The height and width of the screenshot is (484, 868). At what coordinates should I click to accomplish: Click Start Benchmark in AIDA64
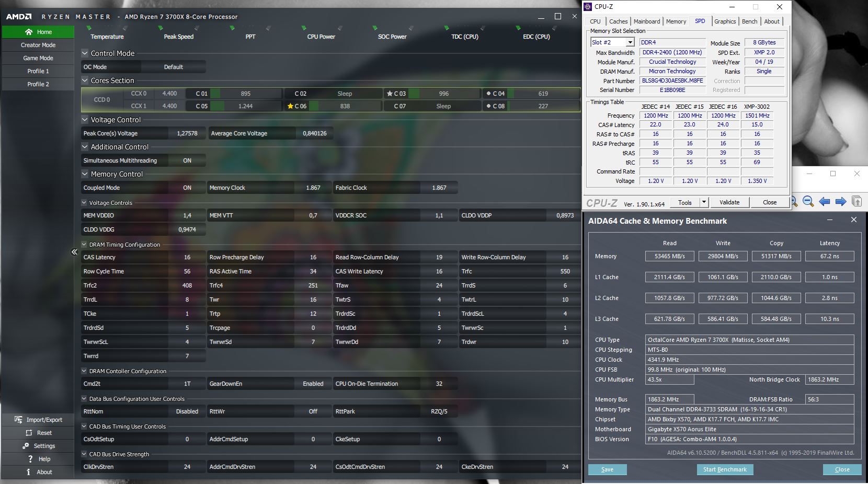pyautogui.click(x=725, y=469)
